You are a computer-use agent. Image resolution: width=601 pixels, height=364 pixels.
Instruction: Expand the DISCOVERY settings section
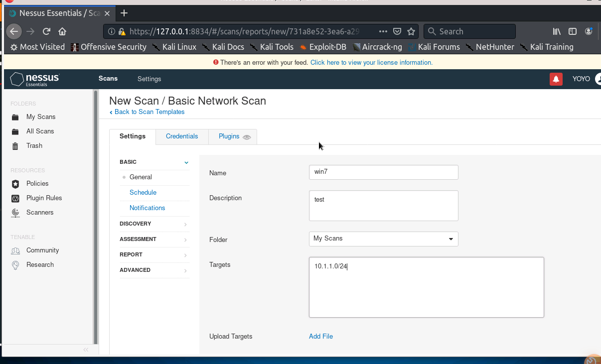(x=154, y=224)
